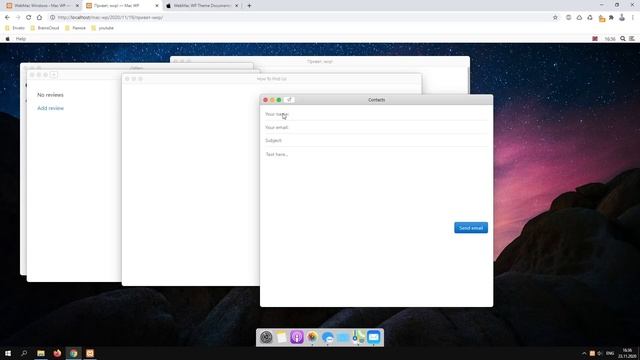Viewport: 640px width, 360px height.
Task: Click the clock in the Mac menu bar
Action: coord(610,39)
